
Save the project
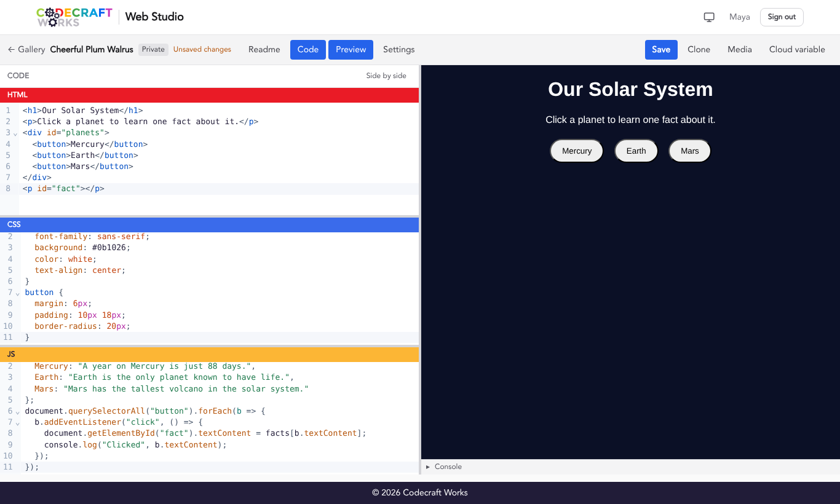click(661, 50)
